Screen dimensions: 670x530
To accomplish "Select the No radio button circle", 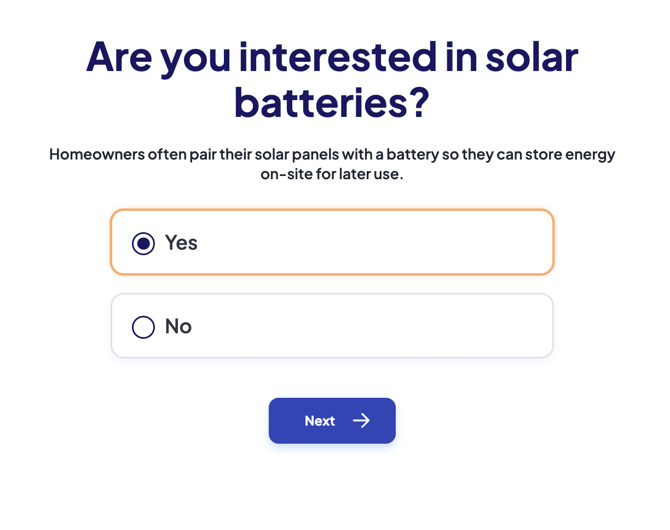I will [x=143, y=327].
